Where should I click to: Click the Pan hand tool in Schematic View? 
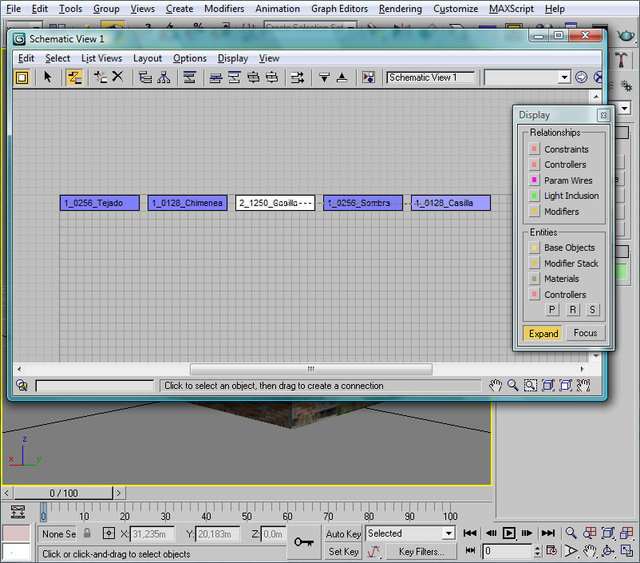(495, 385)
